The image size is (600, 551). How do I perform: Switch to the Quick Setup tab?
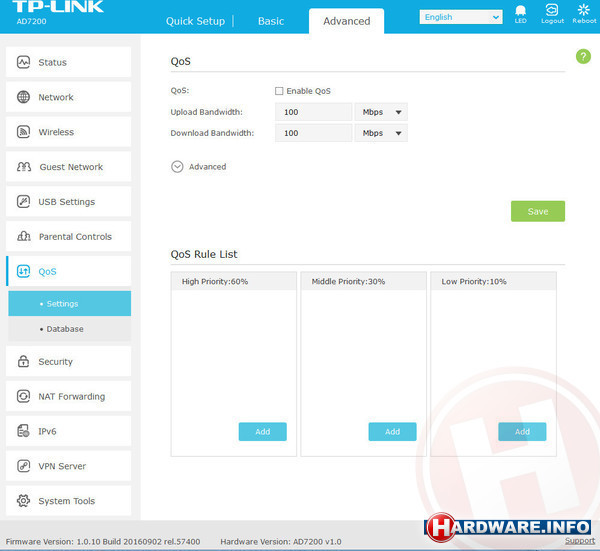195,21
